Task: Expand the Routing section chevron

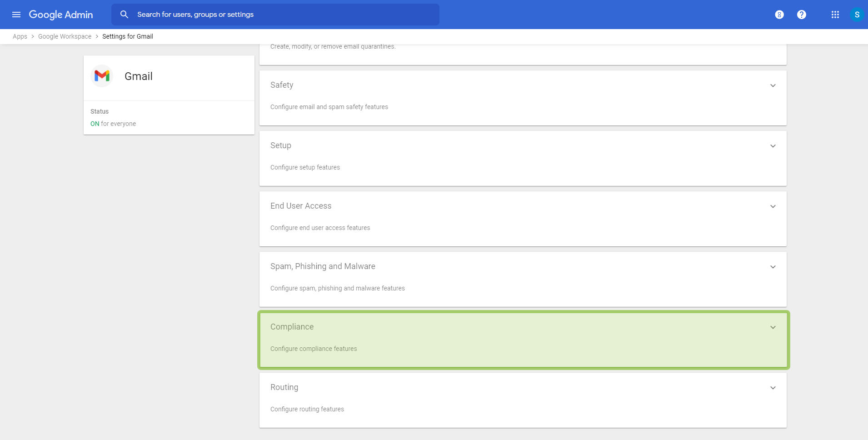Action: click(x=773, y=388)
